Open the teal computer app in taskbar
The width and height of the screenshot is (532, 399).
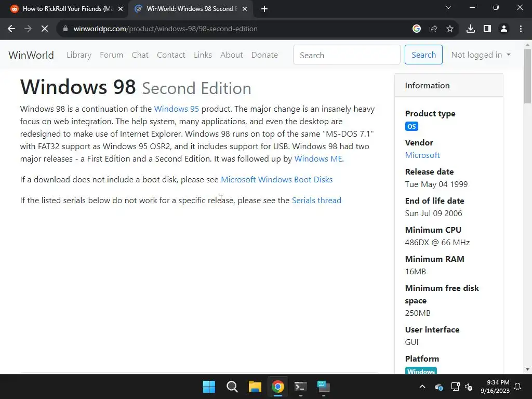(323, 387)
